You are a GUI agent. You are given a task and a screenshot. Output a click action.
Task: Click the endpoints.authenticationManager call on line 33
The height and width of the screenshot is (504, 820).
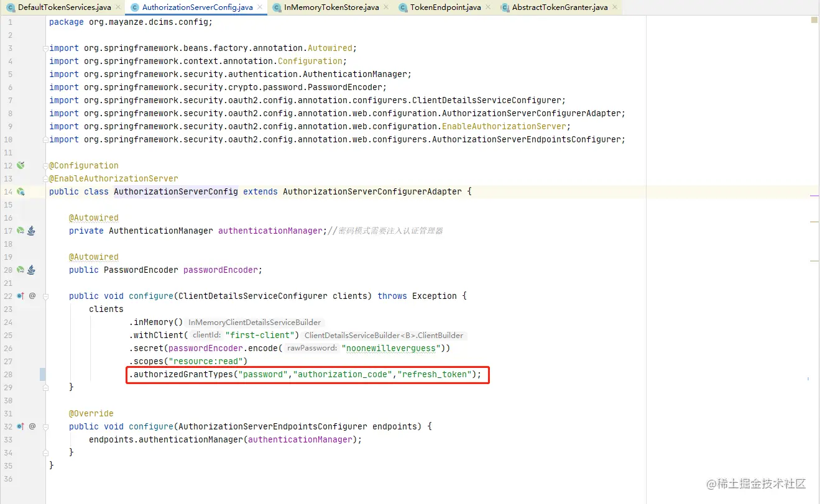click(225, 439)
